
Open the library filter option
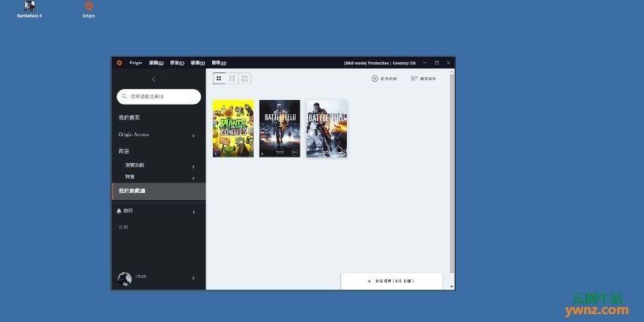tap(423, 79)
